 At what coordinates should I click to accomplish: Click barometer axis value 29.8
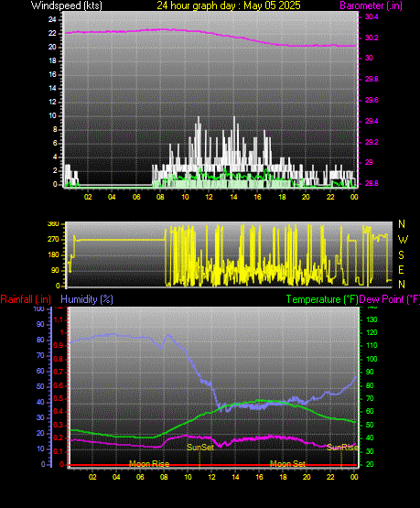(x=372, y=79)
